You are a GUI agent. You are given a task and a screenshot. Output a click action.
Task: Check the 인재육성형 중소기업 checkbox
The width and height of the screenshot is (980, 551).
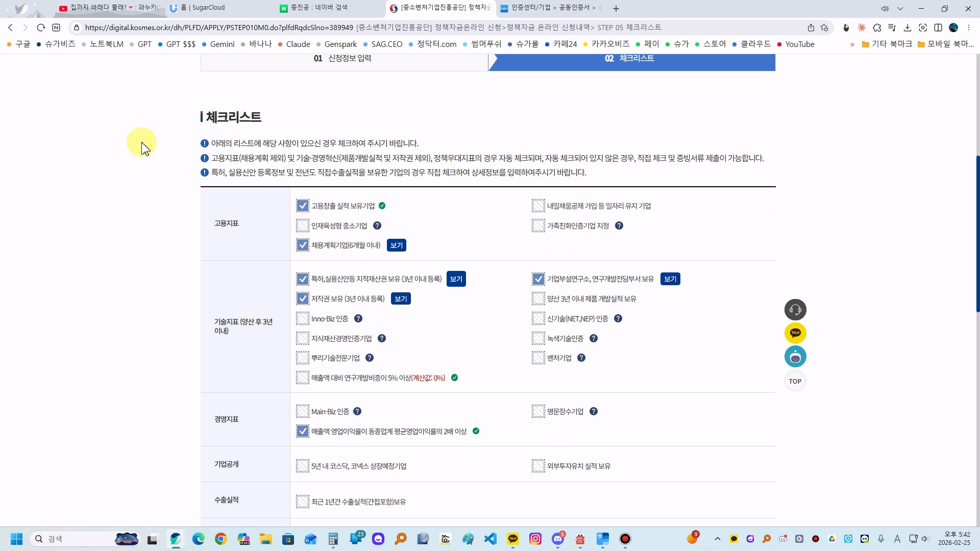tap(303, 226)
